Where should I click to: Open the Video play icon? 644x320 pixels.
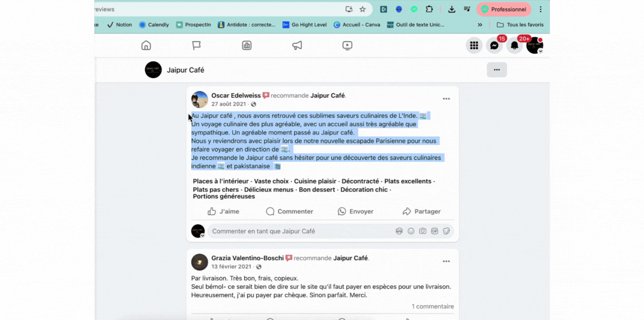click(347, 45)
